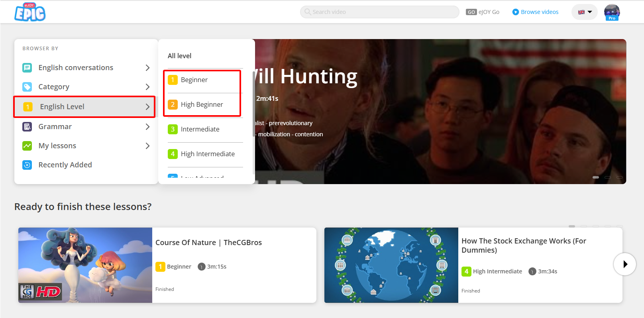Select the Beginner level option
644x318 pixels.
pyautogui.click(x=194, y=80)
